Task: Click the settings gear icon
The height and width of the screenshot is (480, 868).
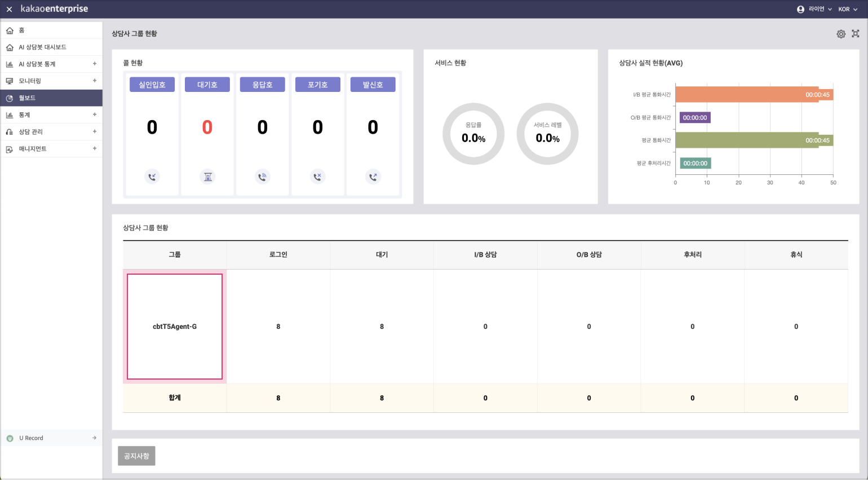Action: click(841, 34)
